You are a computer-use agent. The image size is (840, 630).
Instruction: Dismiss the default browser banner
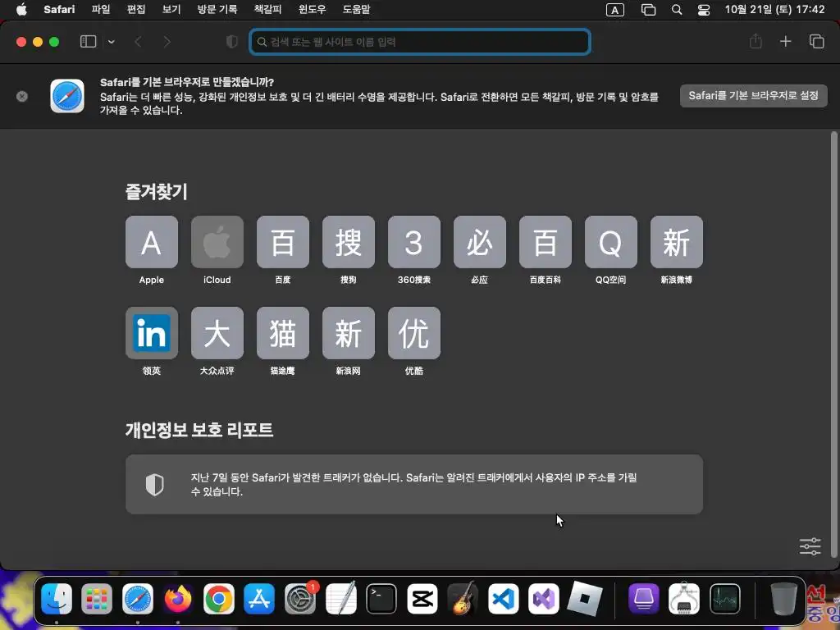(22, 97)
